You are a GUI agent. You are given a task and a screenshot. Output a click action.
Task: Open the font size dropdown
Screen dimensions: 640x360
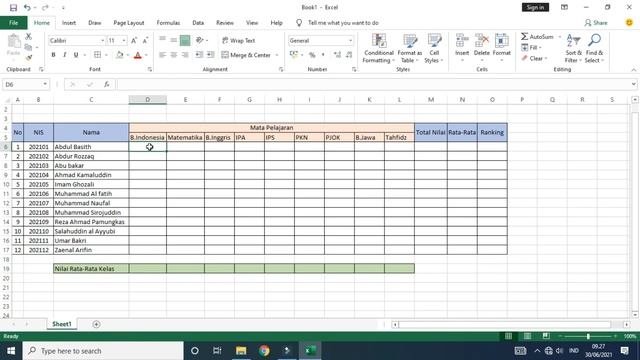pos(124,40)
